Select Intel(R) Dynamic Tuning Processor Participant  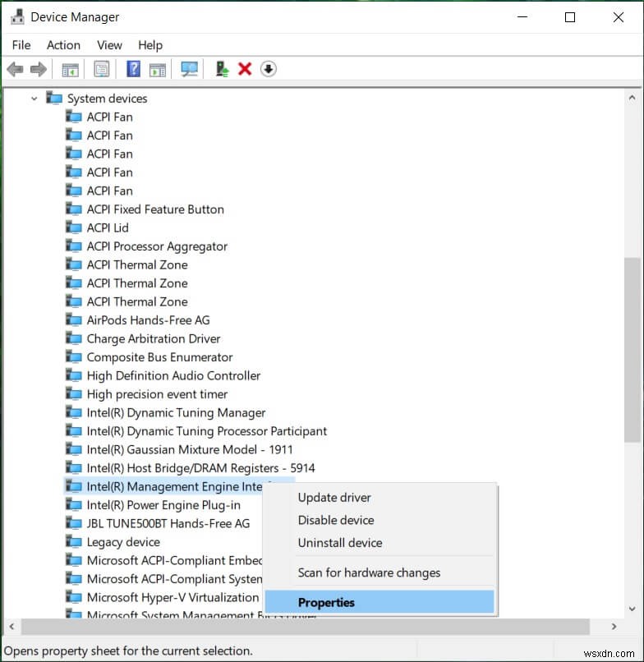pos(206,431)
